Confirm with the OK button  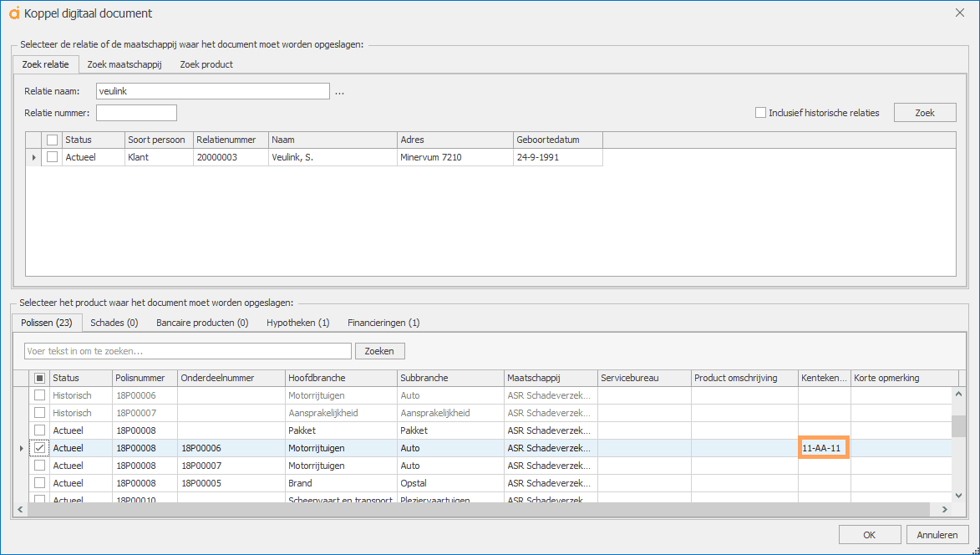pos(870,535)
